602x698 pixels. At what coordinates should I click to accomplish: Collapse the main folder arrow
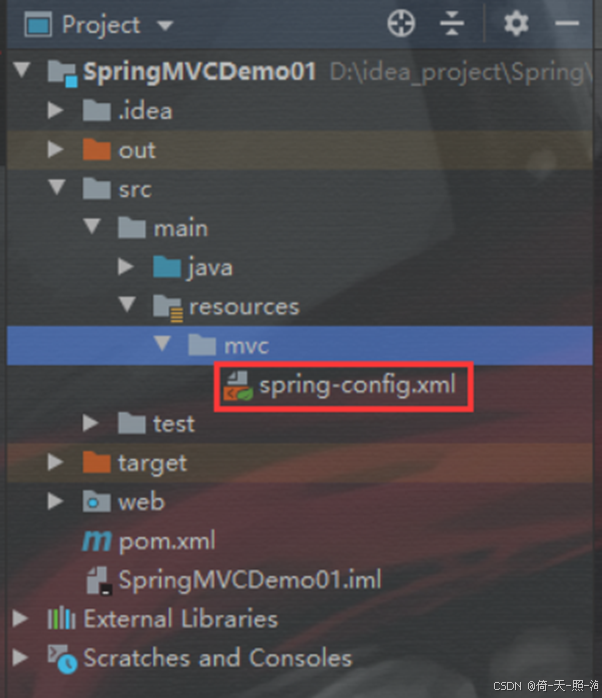pyautogui.click(x=92, y=227)
